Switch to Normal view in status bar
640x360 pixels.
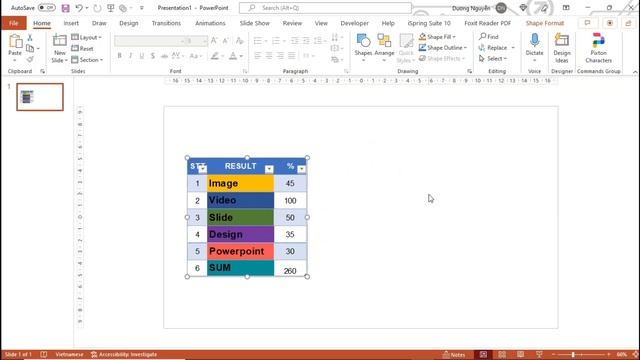pyautogui.click(x=483, y=354)
